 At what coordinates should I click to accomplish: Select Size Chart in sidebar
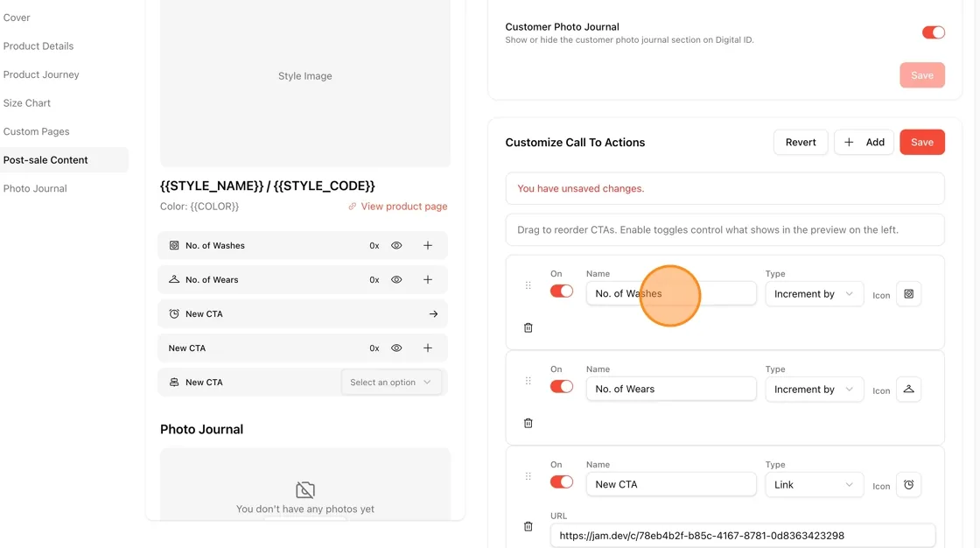click(27, 103)
